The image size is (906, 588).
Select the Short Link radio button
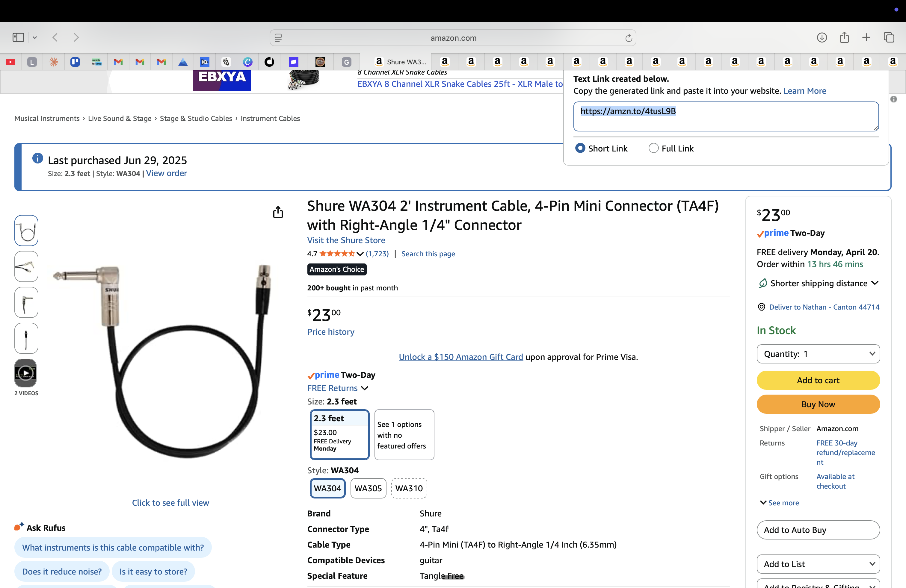pos(580,148)
